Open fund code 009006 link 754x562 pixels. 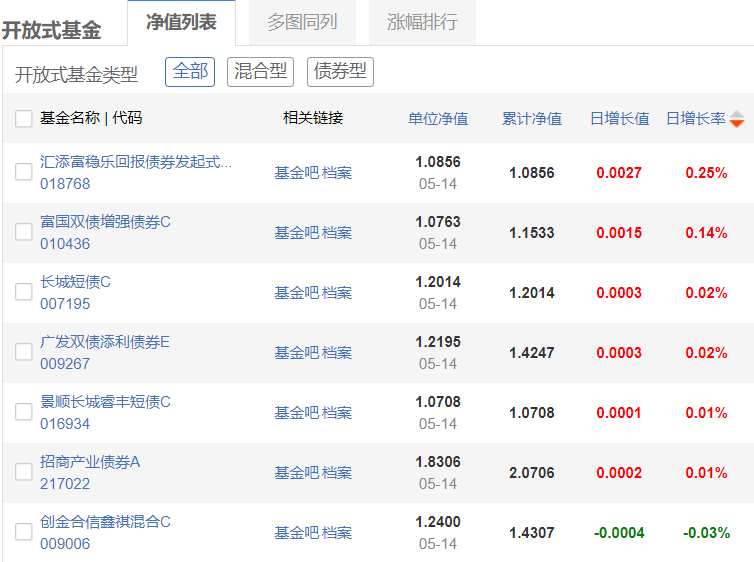[x=65, y=544]
